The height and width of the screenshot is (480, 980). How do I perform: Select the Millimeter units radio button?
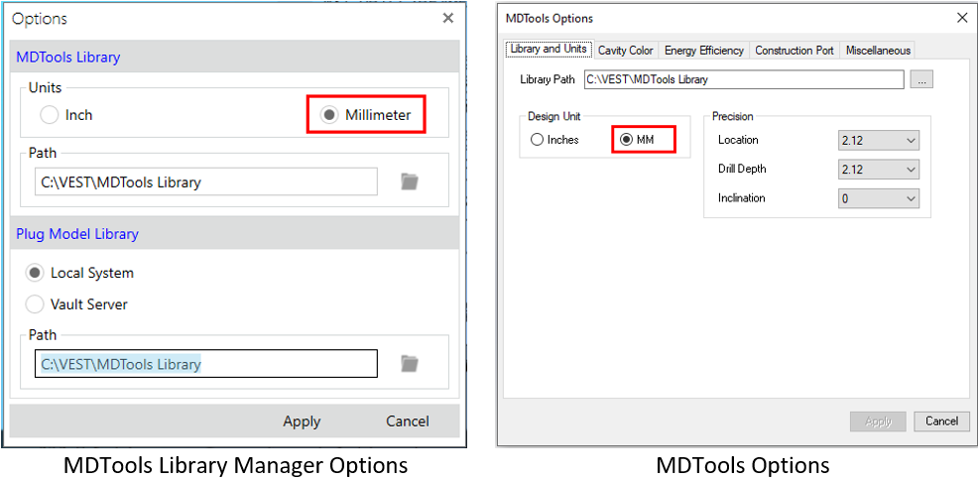tap(328, 115)
